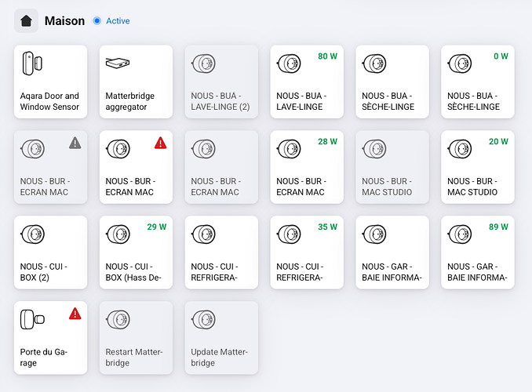This screenshot has width=532, height=392.
Task: Open the NOUS - BUA - LAVE-LINGE (2) label
Action: point(220,101)
